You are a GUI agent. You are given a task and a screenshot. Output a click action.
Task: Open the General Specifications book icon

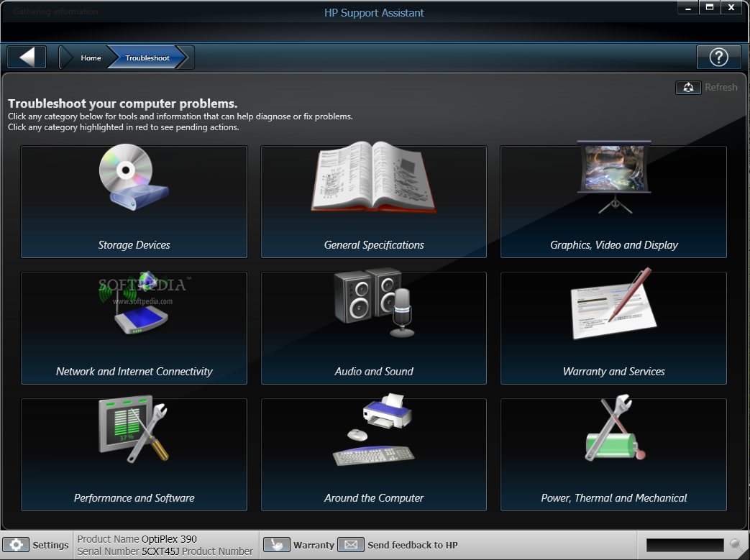tap(374, 177)
